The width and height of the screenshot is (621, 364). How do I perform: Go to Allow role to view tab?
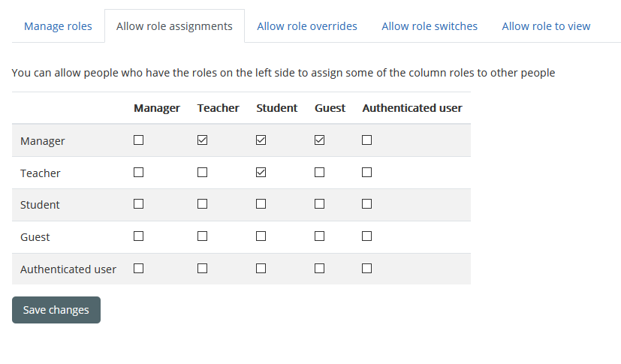pyautogui.click(x=546, y=26)
